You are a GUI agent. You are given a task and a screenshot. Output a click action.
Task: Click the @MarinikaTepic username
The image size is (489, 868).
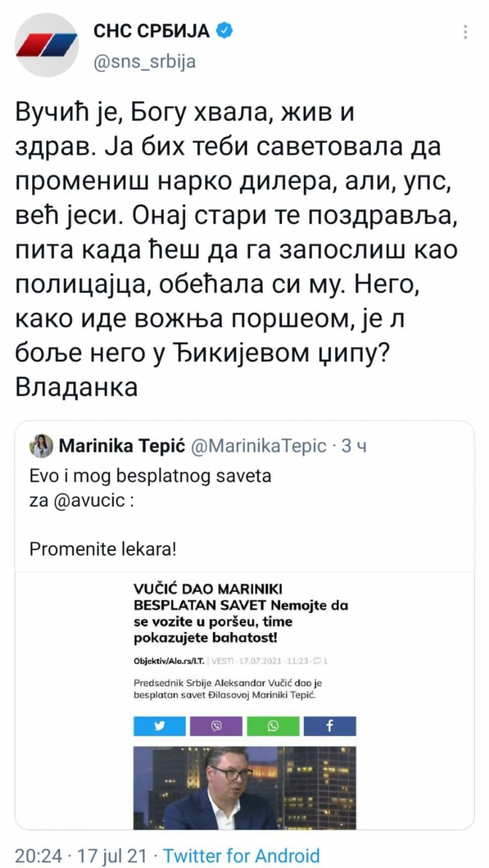pyautogui.click(x=252, y=445)
